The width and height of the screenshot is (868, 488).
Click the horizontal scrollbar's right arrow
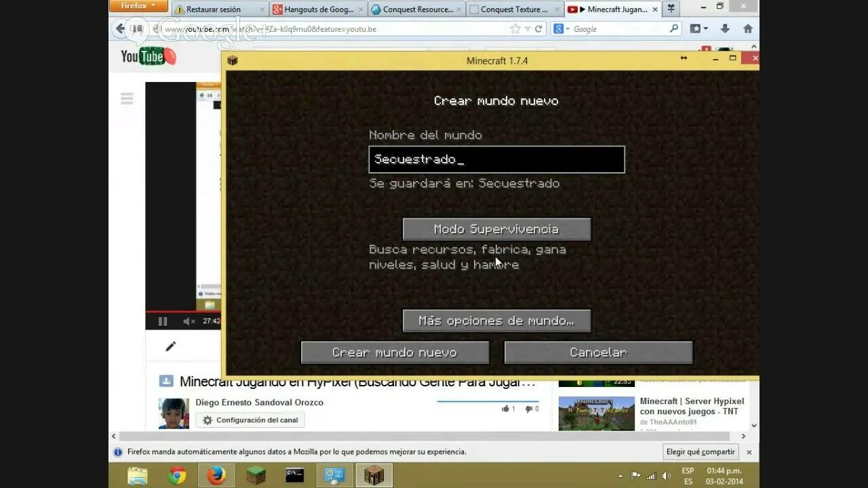[743, 436]
